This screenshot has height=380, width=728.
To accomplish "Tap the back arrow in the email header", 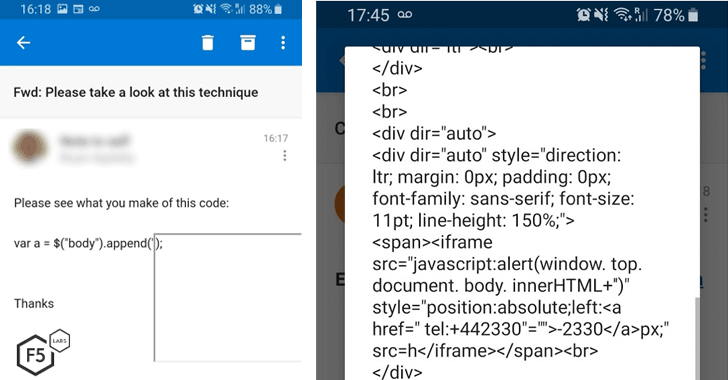I will pos(23,43).
